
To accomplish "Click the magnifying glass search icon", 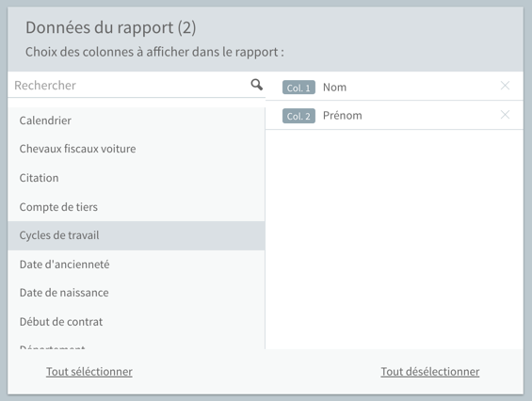I will [x=256, y=85].
